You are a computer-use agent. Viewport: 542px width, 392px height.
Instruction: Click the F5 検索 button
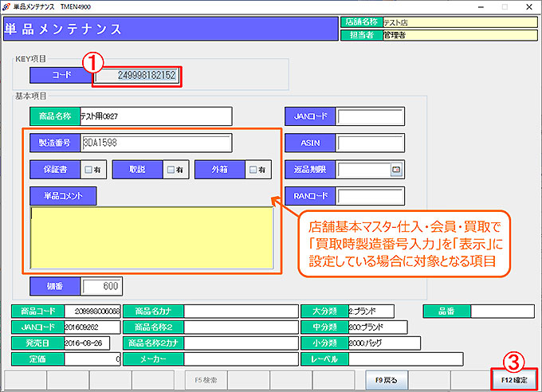(206, 380)
